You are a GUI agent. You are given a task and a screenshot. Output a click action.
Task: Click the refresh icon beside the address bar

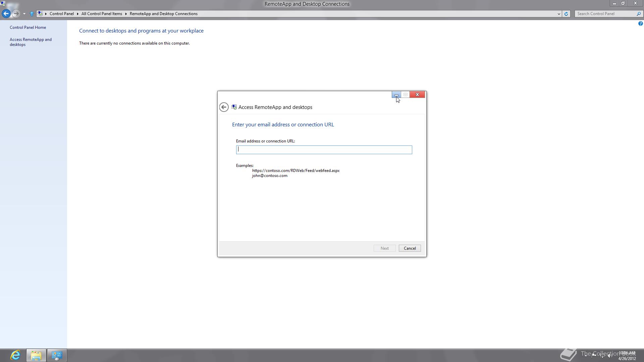click(566, 14)
